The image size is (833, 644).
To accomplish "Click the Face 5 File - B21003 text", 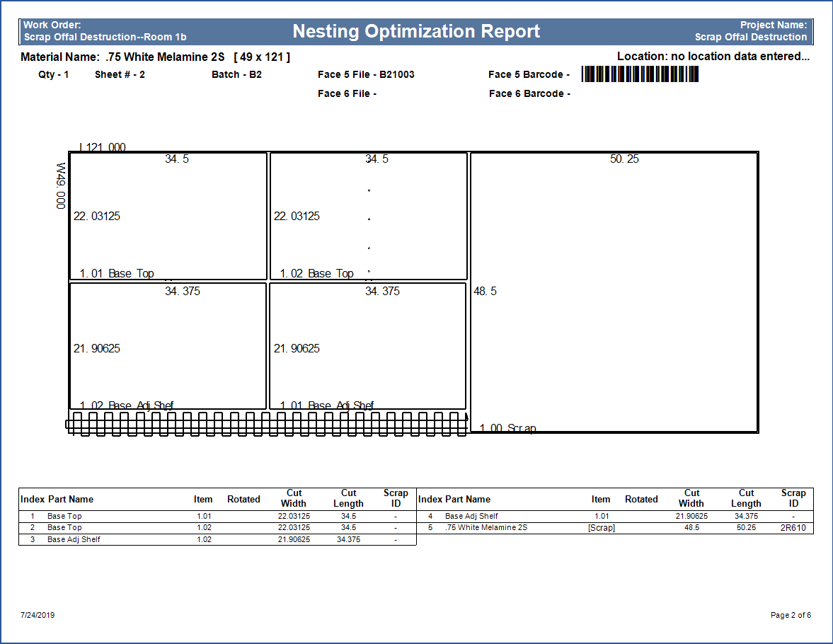I will 366,74.
